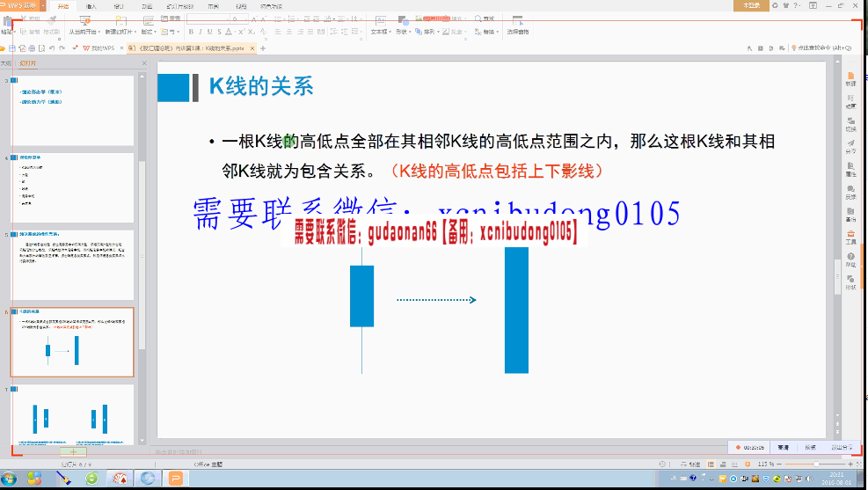Viewport: 868px width, 490px height.
Task: Click the Find magnifier icon
Action: pyautogui.click(x=478, y=18)
